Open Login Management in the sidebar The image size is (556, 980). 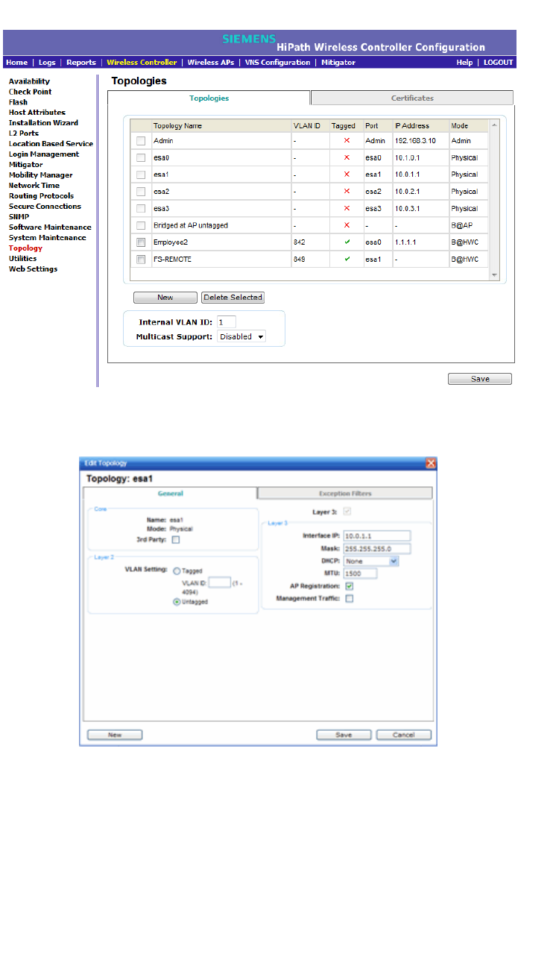click(x=43, y=154)
